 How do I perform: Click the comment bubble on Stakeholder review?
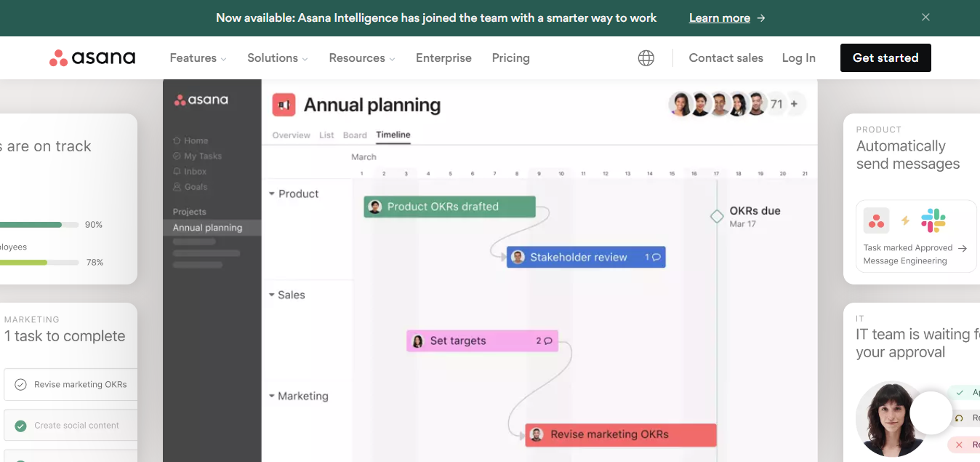coord(656,257)
